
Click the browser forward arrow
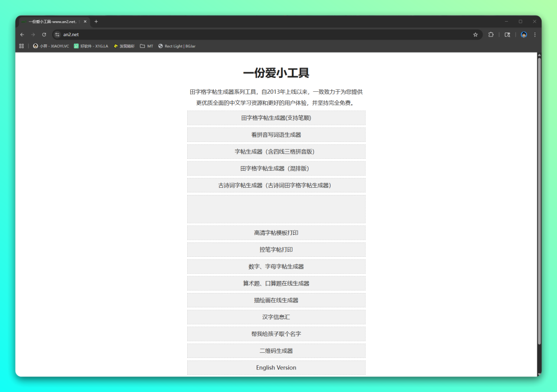pos(33,35)
